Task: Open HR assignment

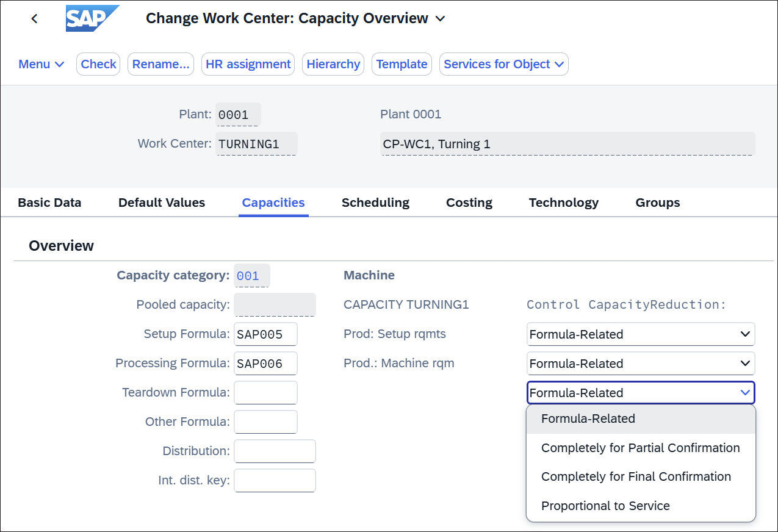Action: pos(248,64)
